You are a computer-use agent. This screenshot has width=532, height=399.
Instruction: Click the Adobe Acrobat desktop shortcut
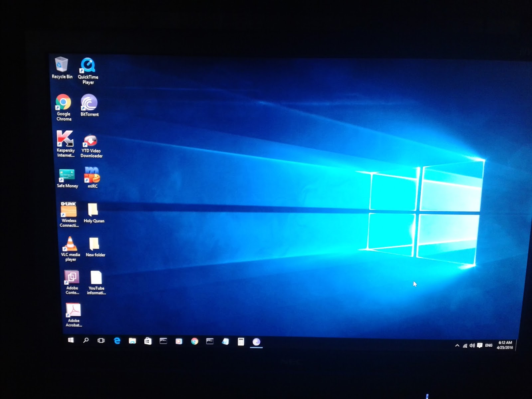pos(73,315)
